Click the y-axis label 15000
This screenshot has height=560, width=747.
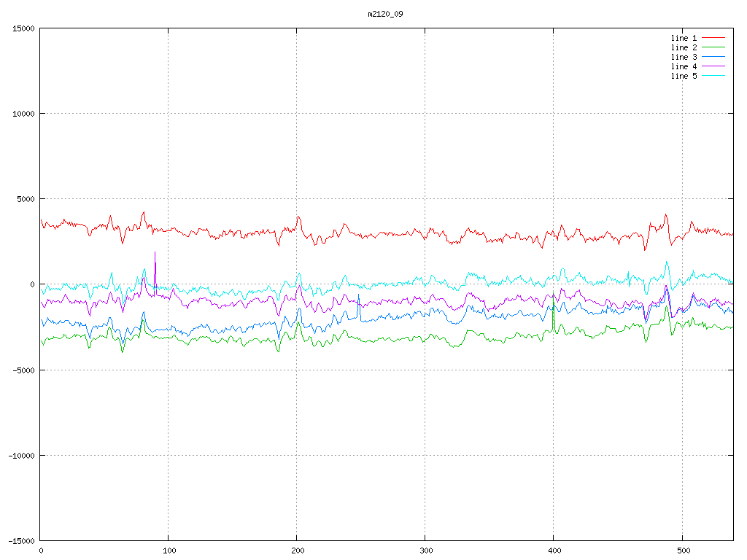point(23,28)
